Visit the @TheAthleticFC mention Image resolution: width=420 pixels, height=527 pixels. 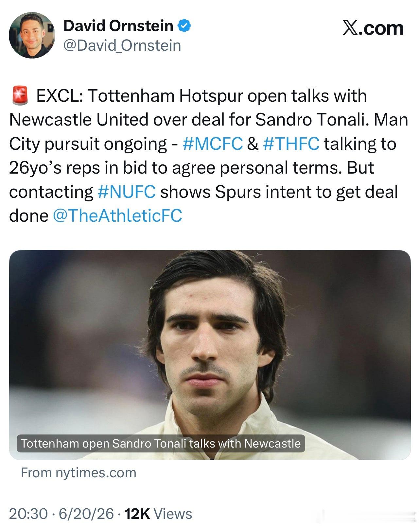(117, 216)
